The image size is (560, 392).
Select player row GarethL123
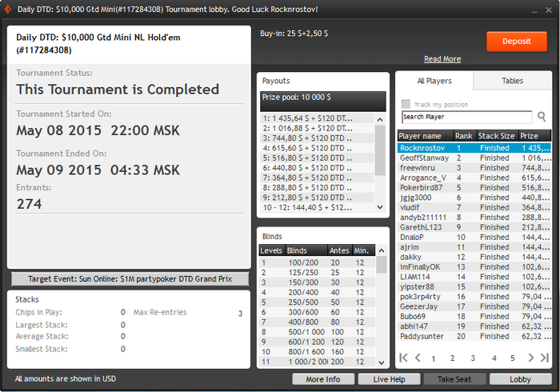pyautogui.click(x=474, y=227)
